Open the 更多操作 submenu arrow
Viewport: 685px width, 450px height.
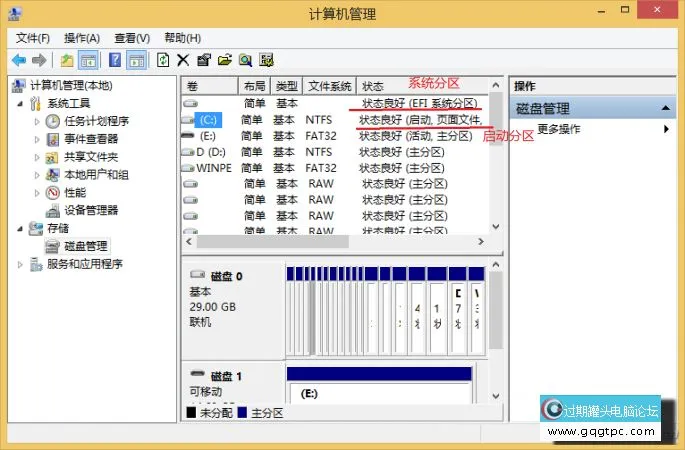[x=666, y=129]
